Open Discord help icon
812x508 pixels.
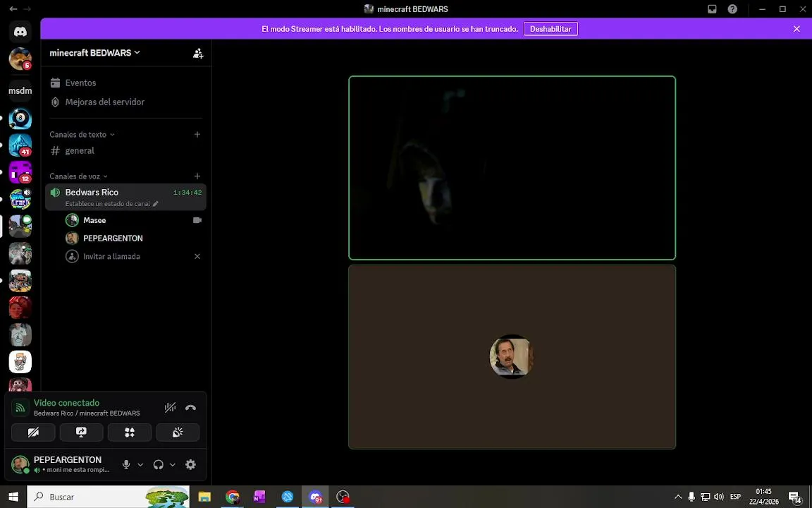coord(732,8)
